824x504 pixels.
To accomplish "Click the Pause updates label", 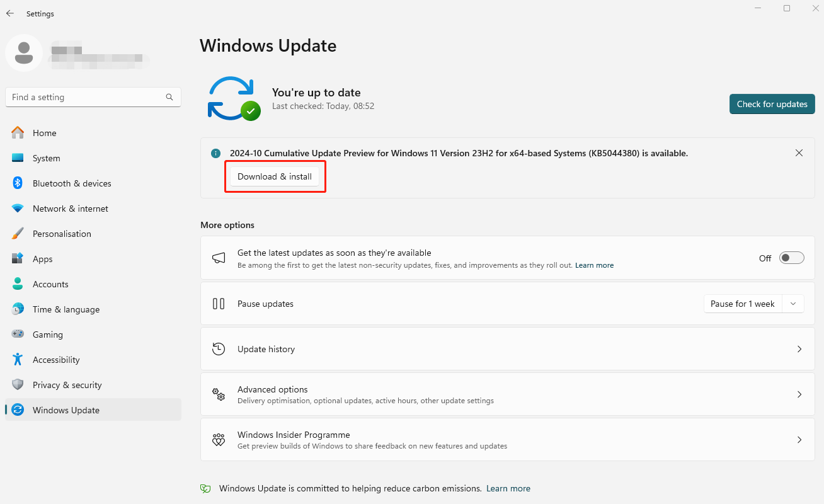I will tap(265, 304).
